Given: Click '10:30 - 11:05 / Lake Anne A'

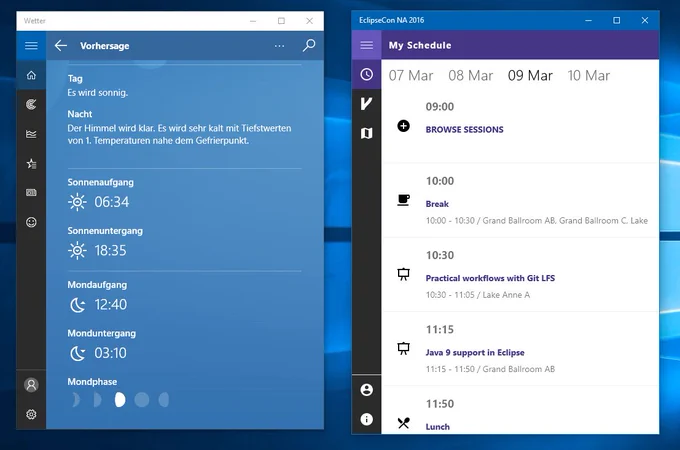Looking at the screenshot, I should click(x=477, y=295).
